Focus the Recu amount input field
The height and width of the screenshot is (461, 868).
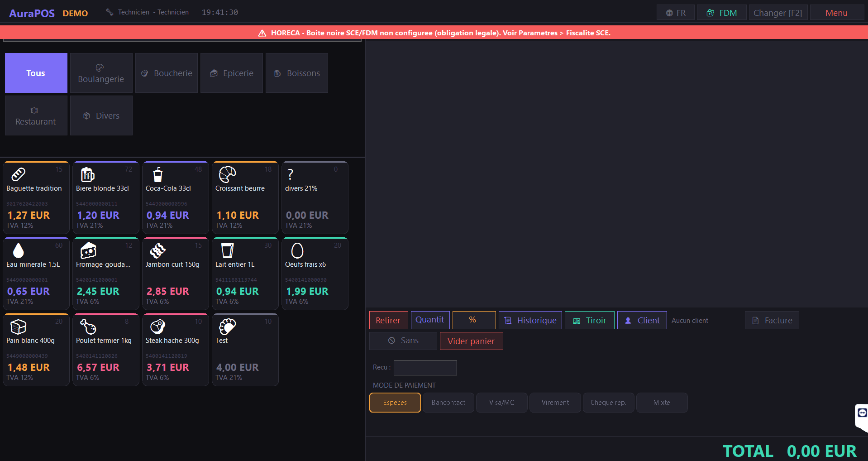[425, 368]
